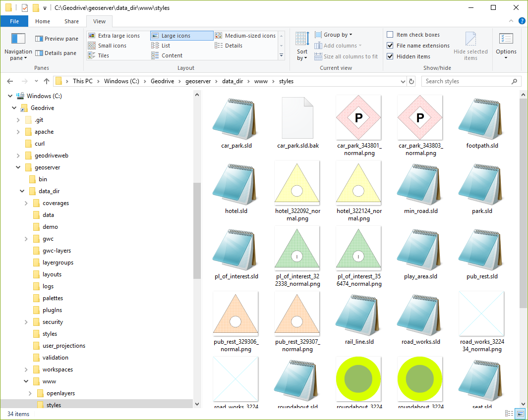The width and height of the screenshot is (528, 420).
Task: Open the Sort by menu
Action: click(302, 46)
